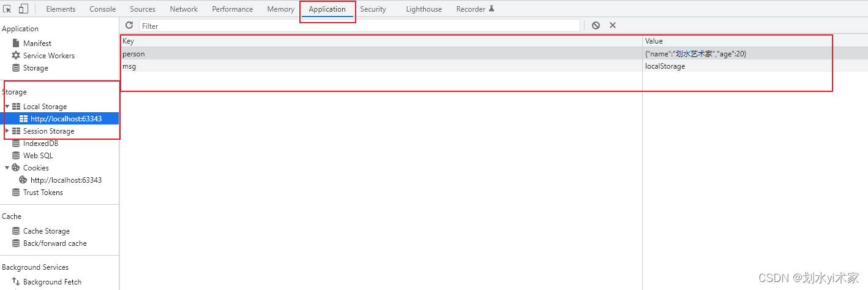Viewport: 868px width, 290px height.
Task: Open the Sources tab
Action: pos(143,9)
